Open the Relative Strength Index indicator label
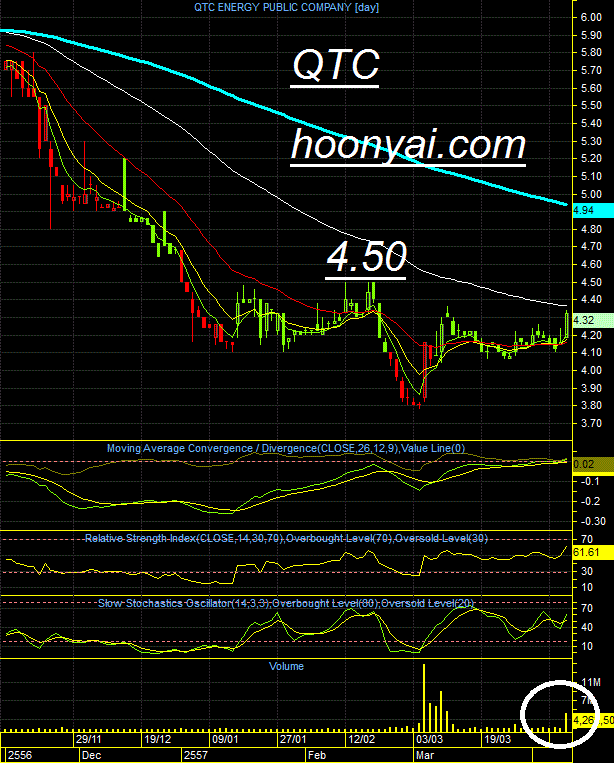The width and height of the screenshot is (614, 763). click(286, 539)
